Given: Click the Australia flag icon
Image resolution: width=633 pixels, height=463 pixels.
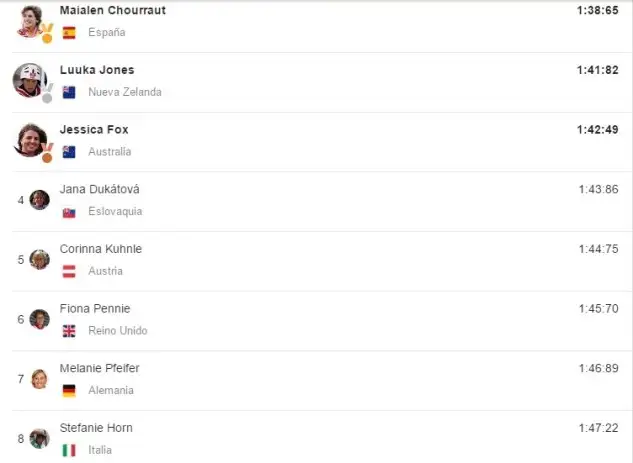Looking at the screenshot, I should click(x=69, y=152).
